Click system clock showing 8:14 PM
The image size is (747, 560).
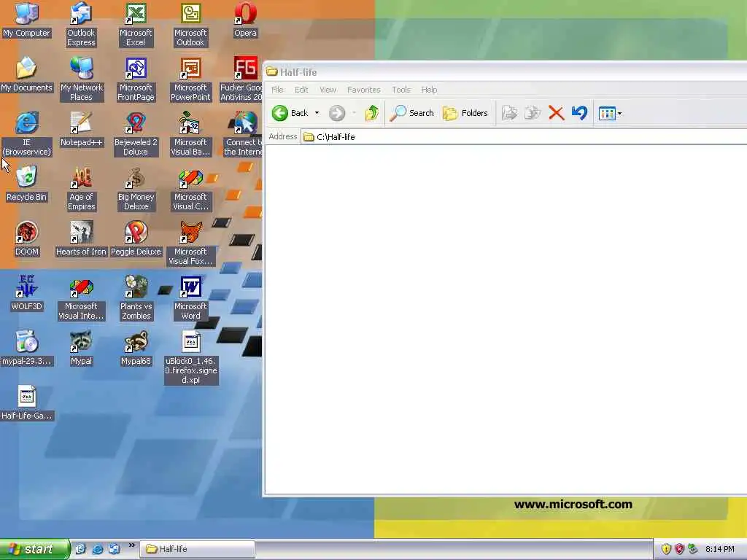[720, 549]
